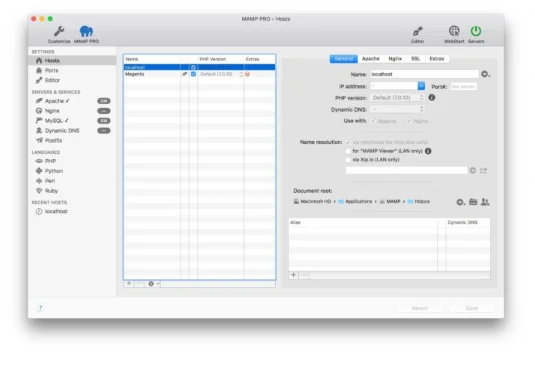Remove host with minus button
Screen dimensions: 535x367
pos(139,283)
